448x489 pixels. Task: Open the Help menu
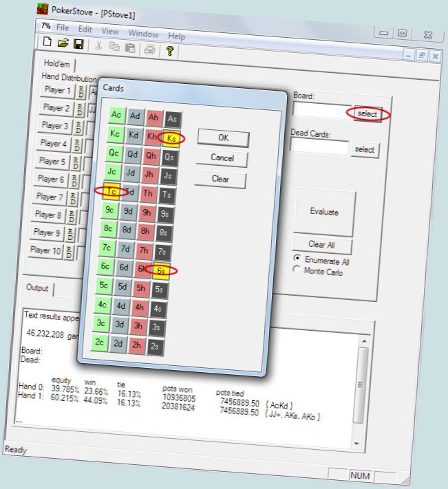tap(176, 36)
